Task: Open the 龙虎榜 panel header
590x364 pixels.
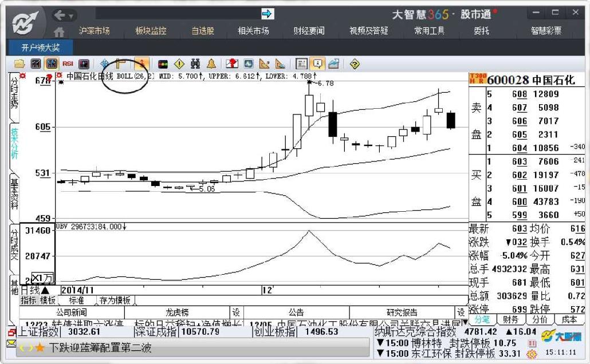Action: pyautogui.click(x=177, y=312)
